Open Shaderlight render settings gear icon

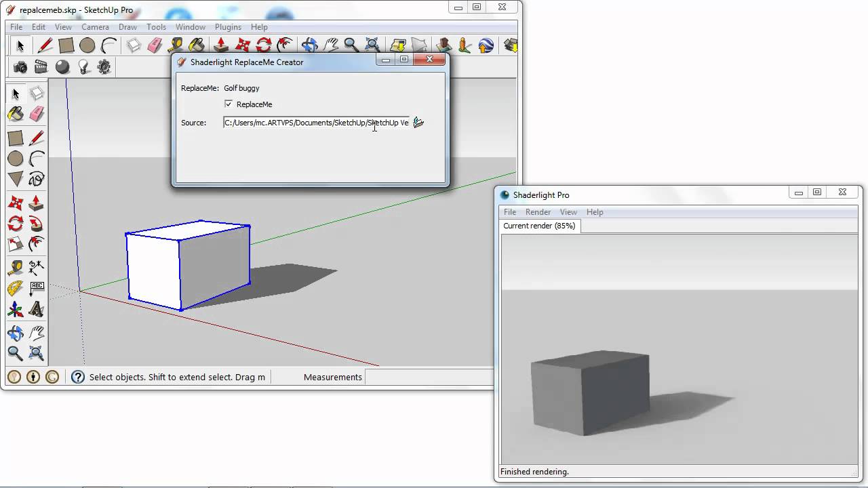tap(104, 67)
